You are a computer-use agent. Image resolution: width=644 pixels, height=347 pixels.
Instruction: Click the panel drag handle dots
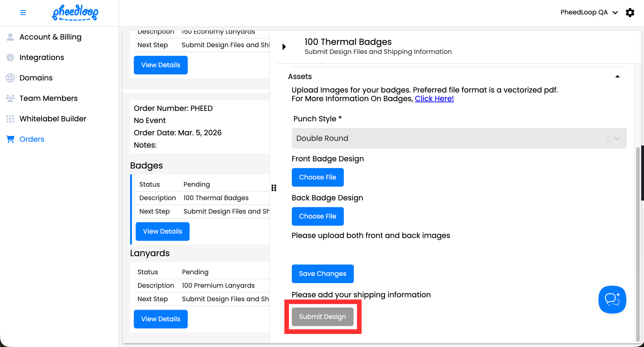click(x=274, y=188)
